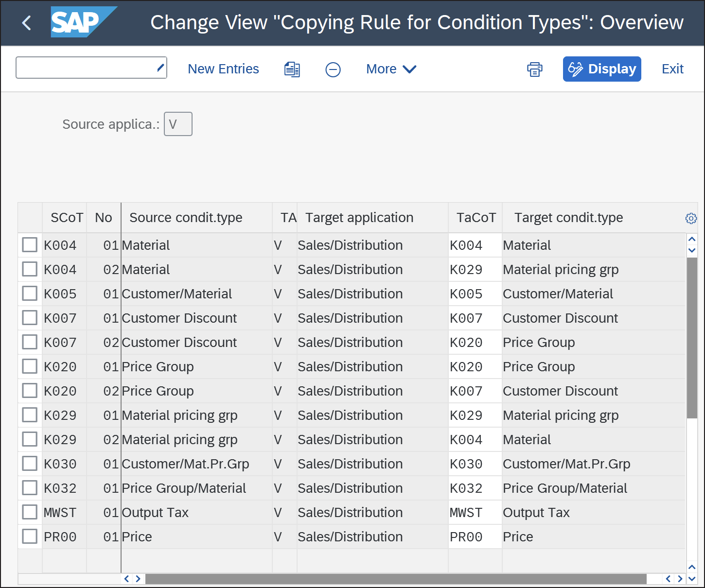Mark the K029 02 Material pricing grp checkbox
Viewport: 705px width, 588px height.
pos(30,439)
